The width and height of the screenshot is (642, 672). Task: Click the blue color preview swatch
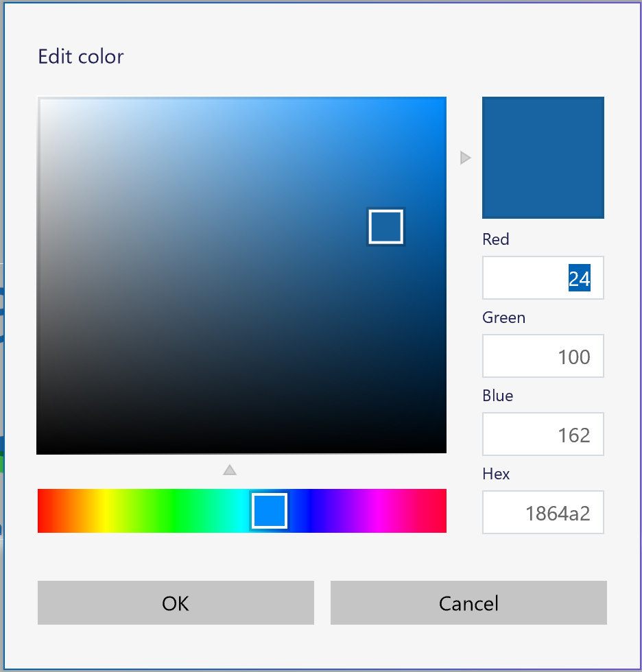(543, 158)
